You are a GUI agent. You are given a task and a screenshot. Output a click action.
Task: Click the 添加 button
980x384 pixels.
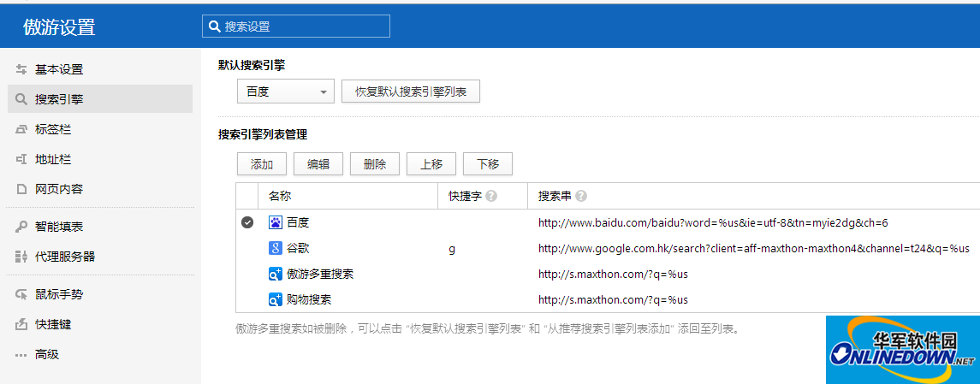(262, 164)
